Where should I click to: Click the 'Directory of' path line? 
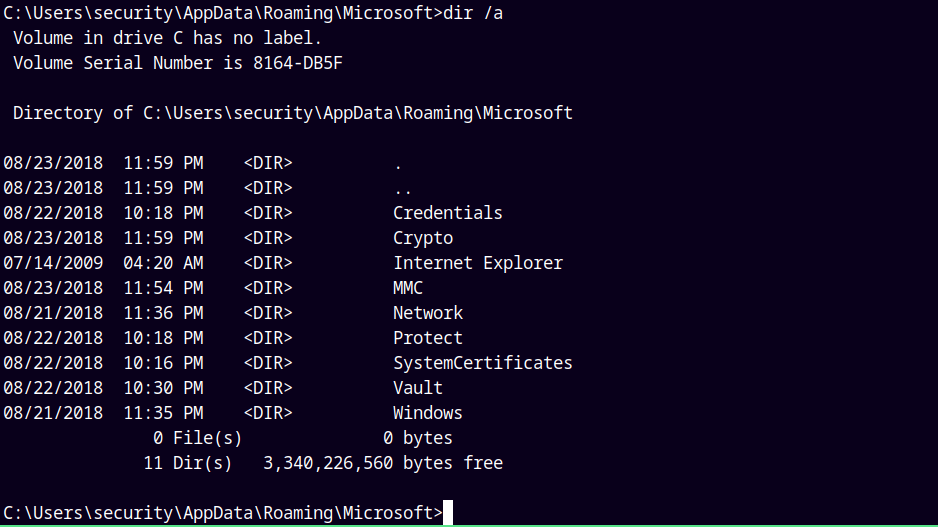tap(292, 113)
